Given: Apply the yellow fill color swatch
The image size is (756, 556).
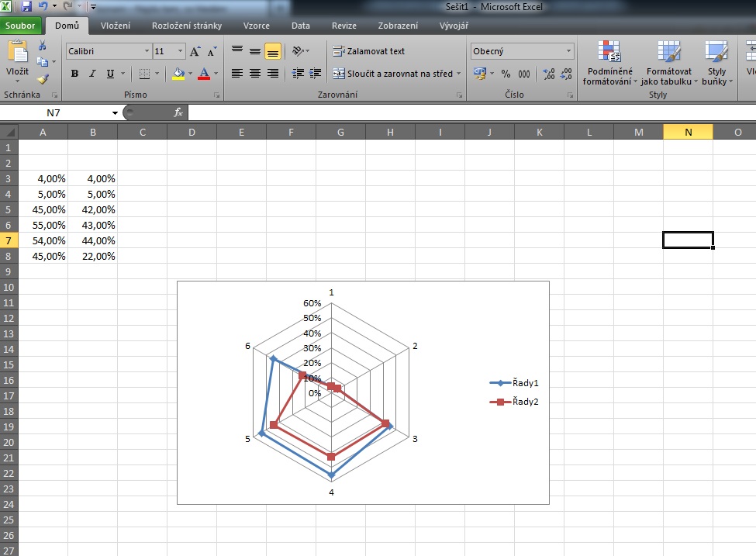Looking at the screenshot, I should pos(178,74).
